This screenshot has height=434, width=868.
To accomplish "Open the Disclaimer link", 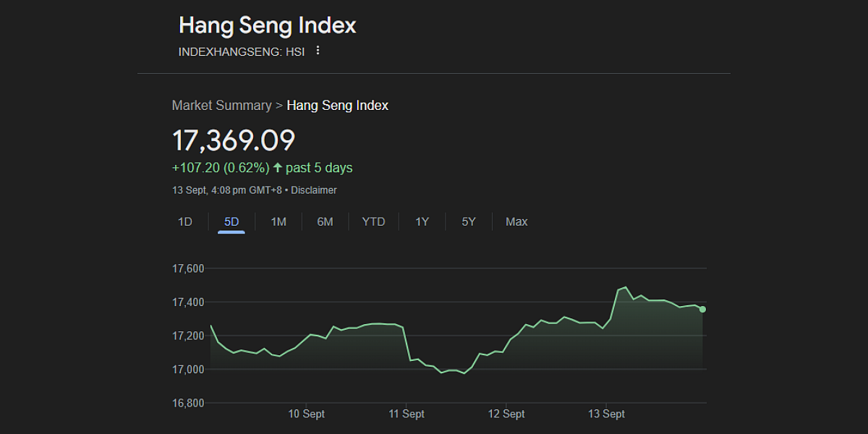I will (314, 190).
